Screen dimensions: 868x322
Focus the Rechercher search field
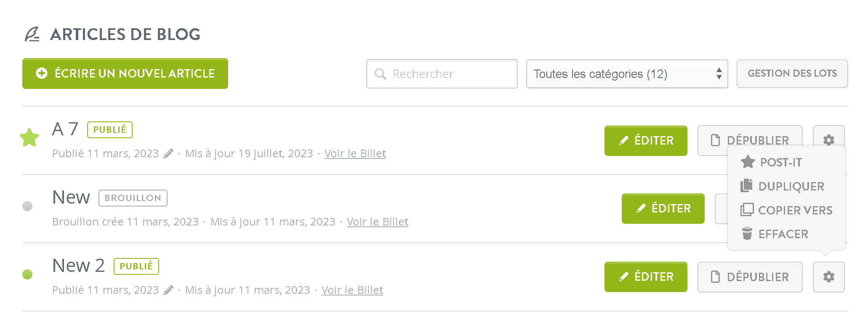tap(442, 74)
